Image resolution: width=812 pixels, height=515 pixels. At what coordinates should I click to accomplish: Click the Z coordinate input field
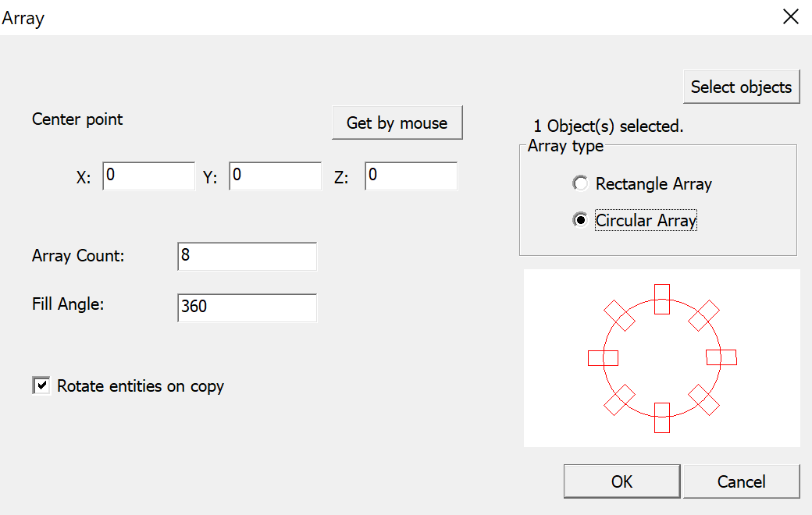[410, 176]
